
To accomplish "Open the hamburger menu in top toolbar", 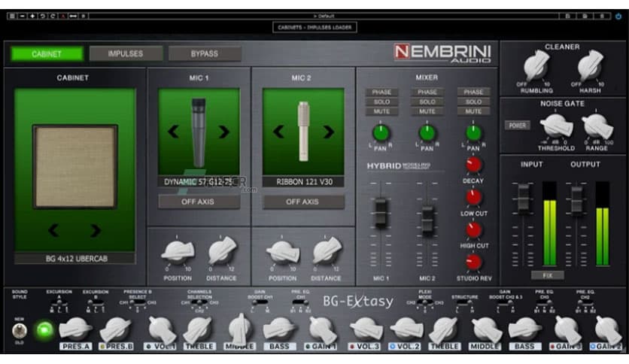I will (13, 16).
